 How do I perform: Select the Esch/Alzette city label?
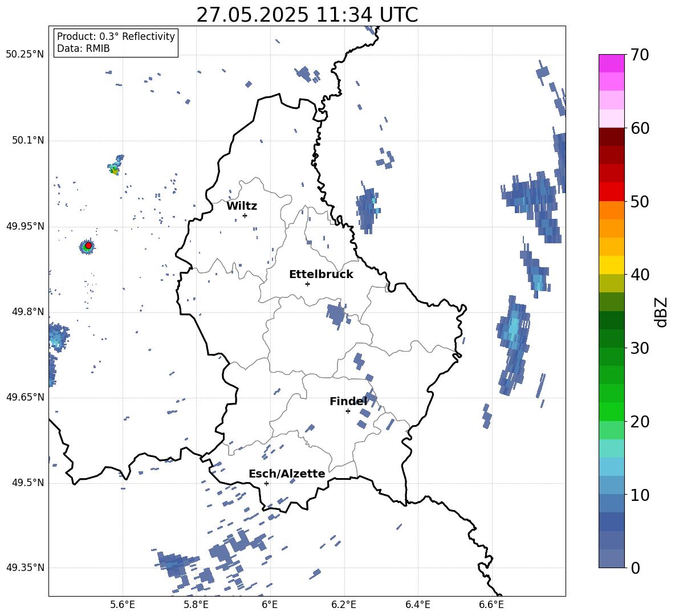(x=287, y=474)
